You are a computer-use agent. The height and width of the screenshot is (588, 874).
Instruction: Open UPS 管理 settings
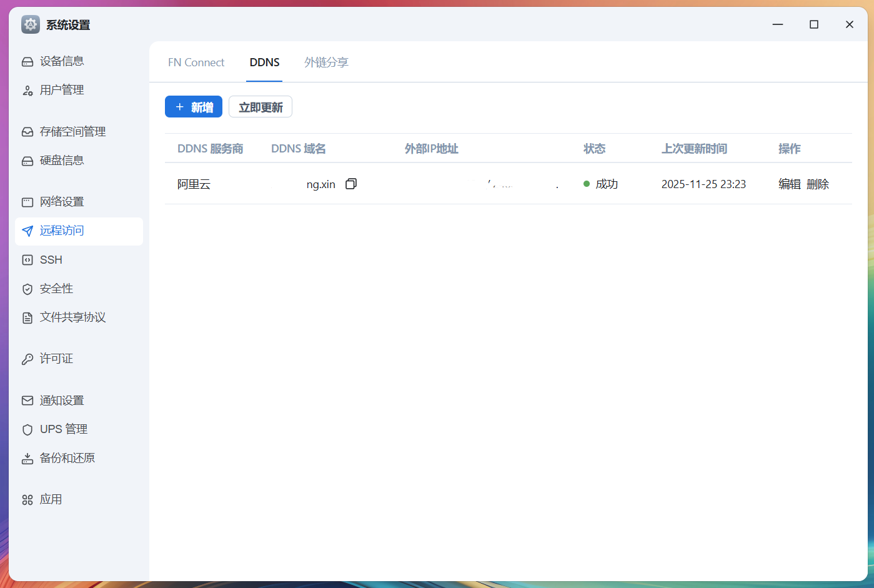tap(79, 429)
